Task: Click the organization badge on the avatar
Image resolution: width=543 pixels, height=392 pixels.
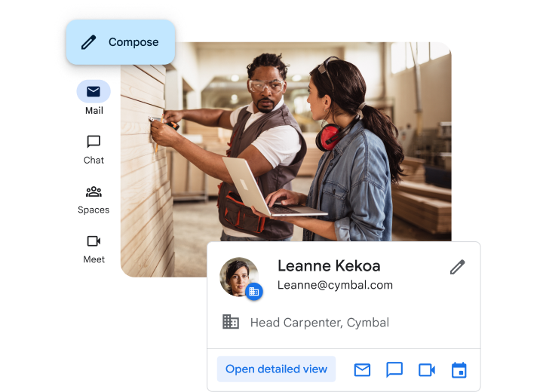Action: (254, 292)
